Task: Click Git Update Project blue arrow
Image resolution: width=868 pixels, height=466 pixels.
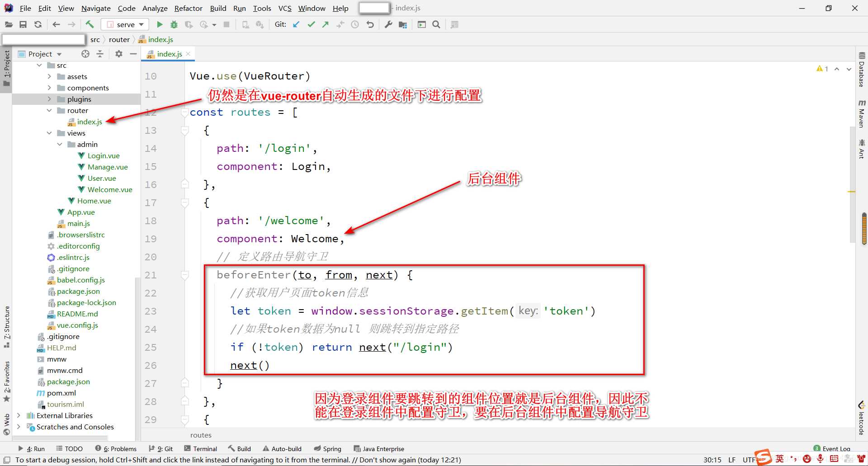Action: coord(296,24)
